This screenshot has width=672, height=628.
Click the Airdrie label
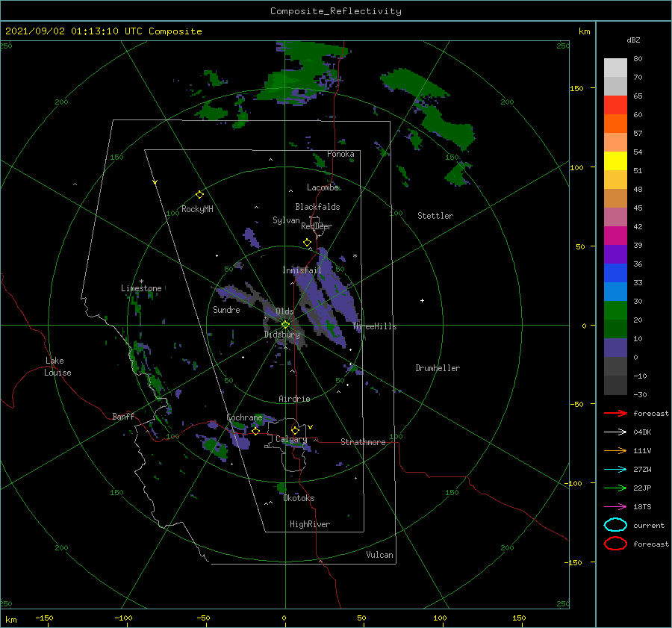(x=294, y=399)
